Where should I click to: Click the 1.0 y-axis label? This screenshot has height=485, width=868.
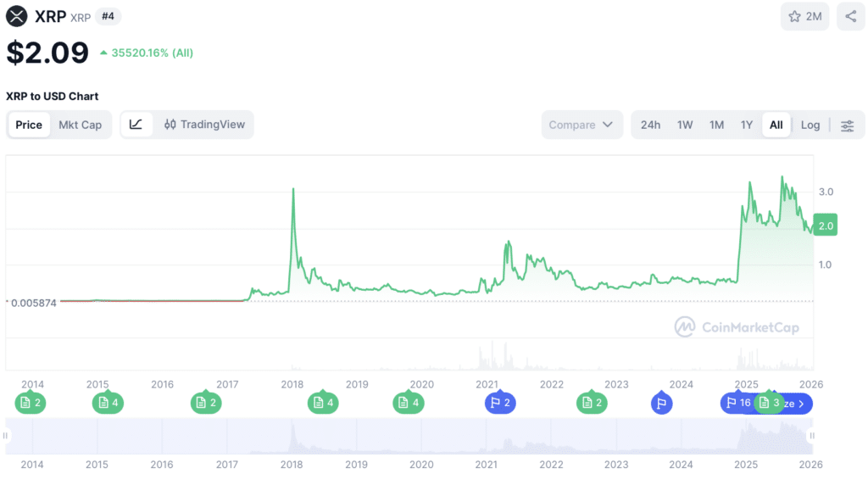point(825,265)
